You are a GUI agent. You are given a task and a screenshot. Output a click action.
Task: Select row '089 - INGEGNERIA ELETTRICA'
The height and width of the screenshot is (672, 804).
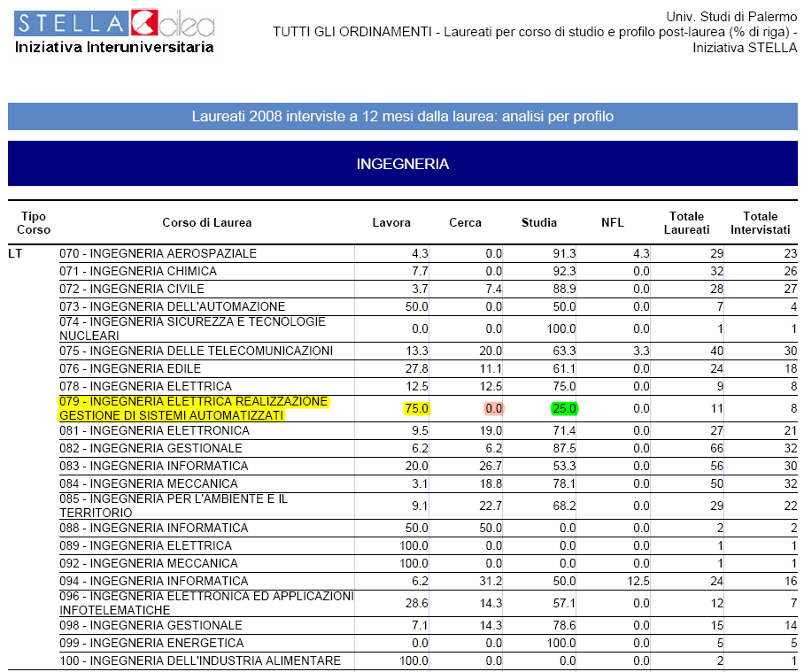click(x=429, y=546)
